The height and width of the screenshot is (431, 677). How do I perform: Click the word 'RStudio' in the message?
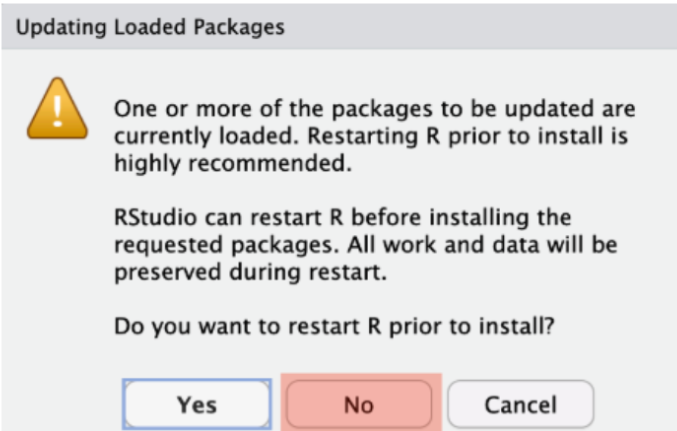pyautogui.click(x=156, y=218)
